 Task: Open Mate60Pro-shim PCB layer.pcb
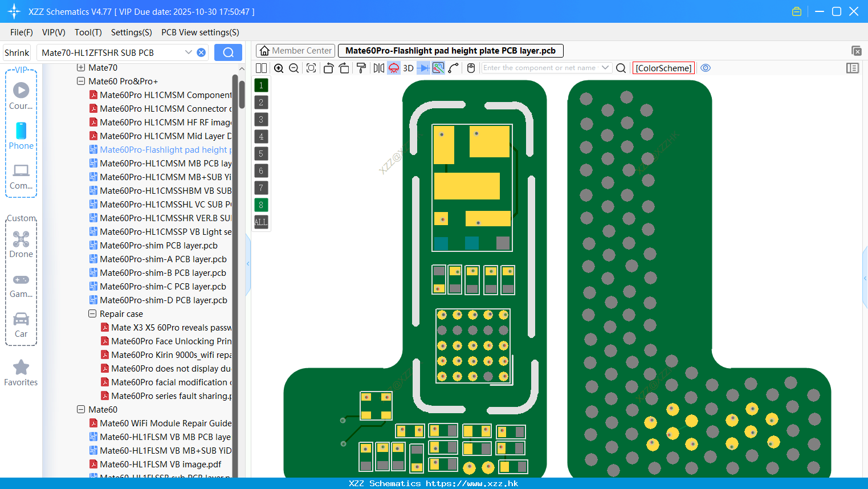[x=158, y=246]
